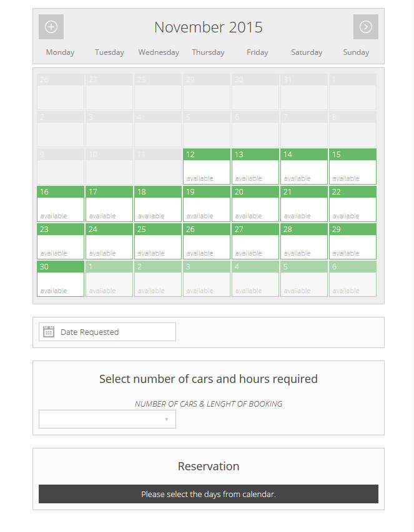Open previous month with the plus icon
414x532 pixels.
[x=51, y=27]
